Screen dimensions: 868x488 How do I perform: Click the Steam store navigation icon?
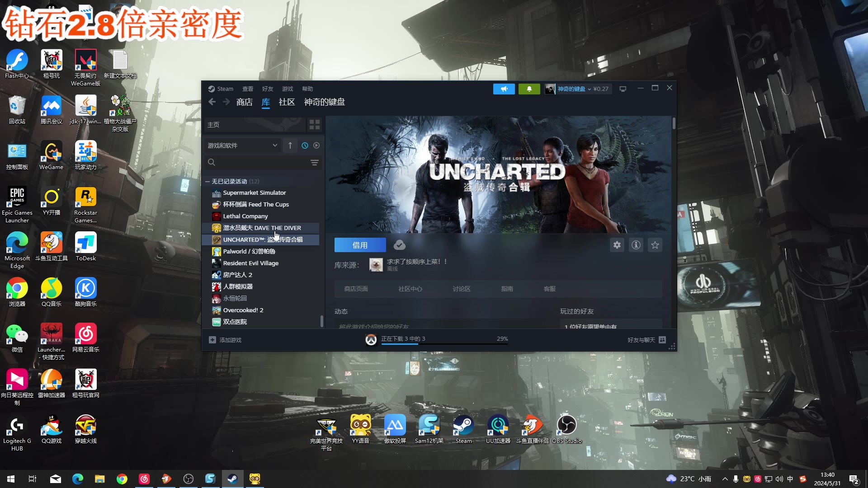coord(244,102)
